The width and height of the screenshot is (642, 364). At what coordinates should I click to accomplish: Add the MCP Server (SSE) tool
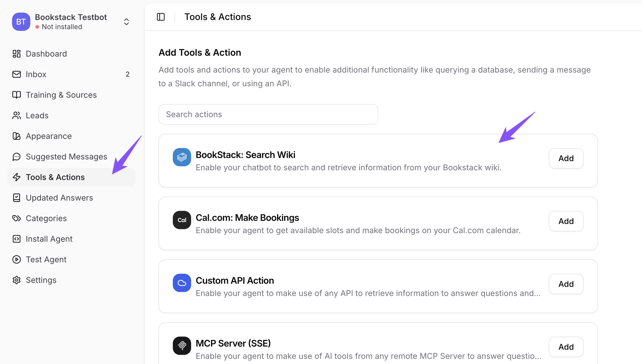[566, 347]
